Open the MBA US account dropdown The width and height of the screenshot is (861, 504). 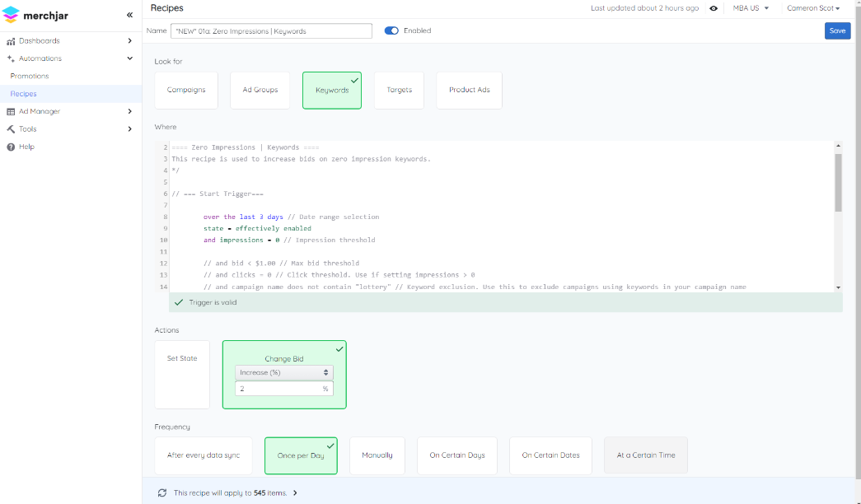(751, 8)
